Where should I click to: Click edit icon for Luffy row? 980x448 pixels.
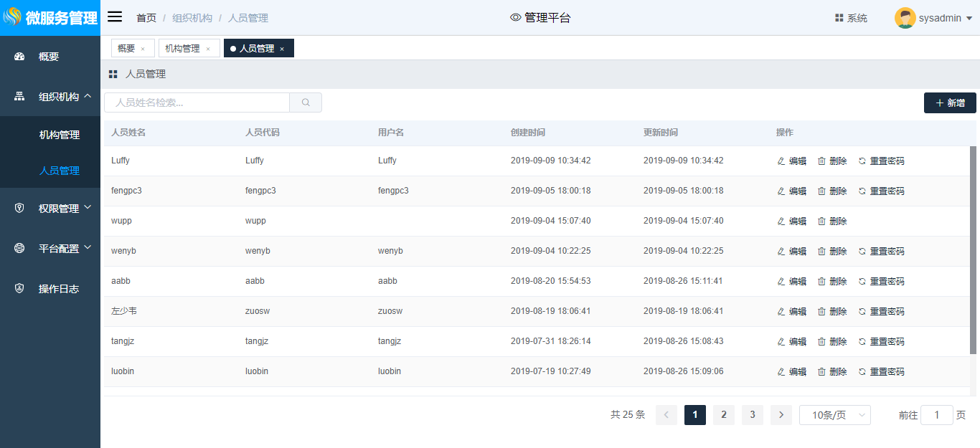[781, 161]
